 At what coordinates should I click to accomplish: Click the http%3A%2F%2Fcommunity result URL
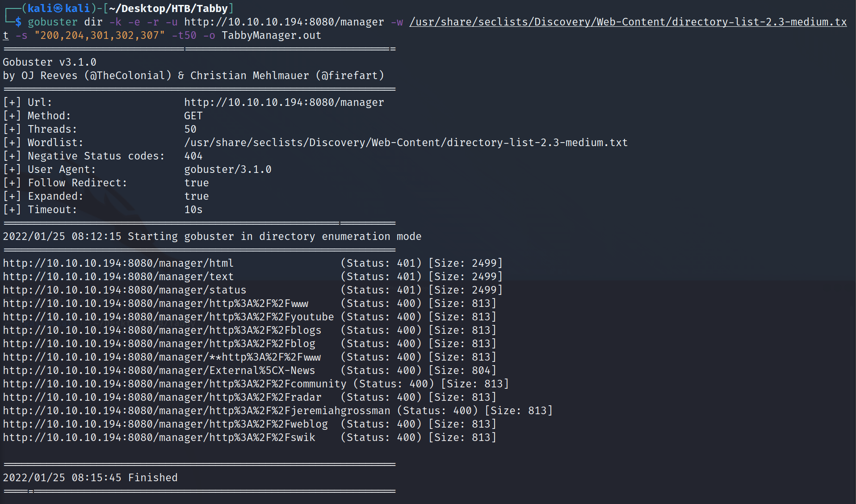(x=174, y=384)
